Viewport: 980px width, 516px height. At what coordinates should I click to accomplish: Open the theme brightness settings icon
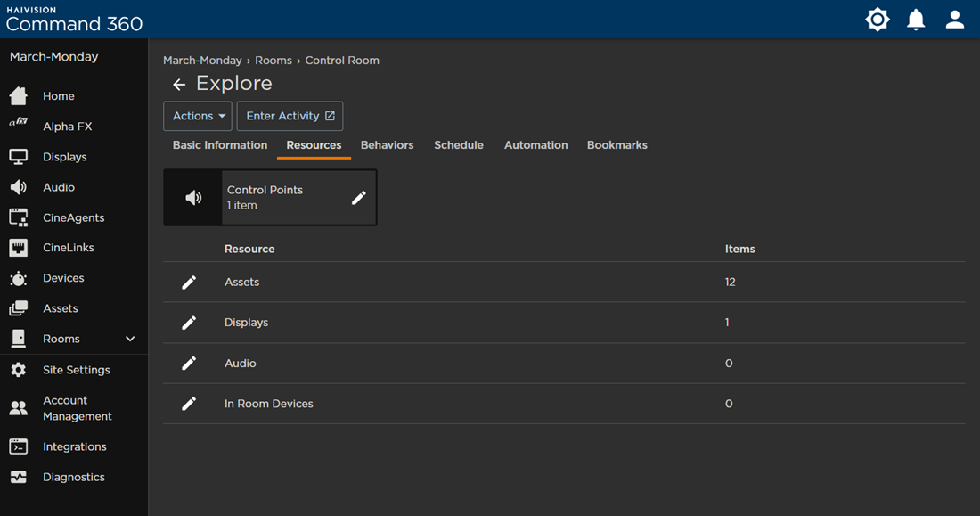point(878,20)
